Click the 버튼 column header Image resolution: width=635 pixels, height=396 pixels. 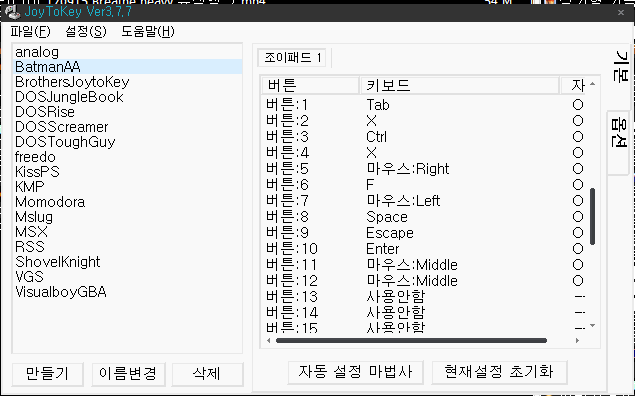pyautogui.click(x=310, y=85)
